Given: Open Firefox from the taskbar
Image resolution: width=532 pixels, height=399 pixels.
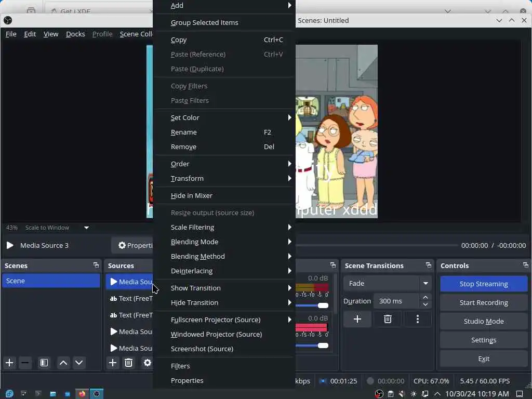Looking at the screenshot, I should coord(82,394).
